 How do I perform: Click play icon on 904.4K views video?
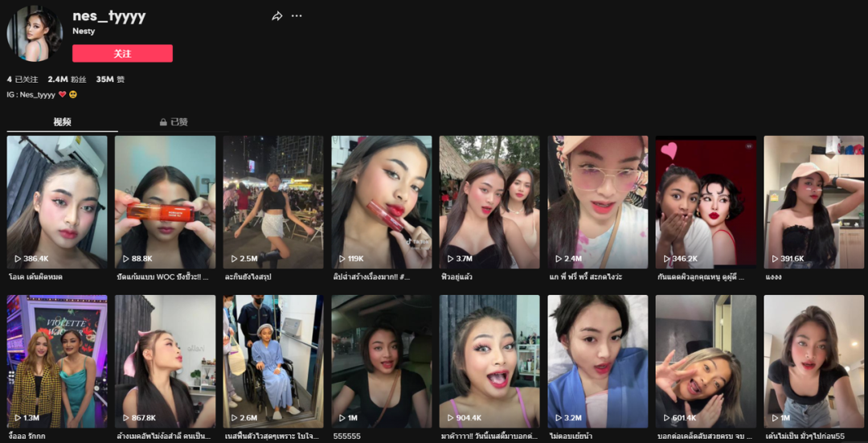tap(451, 418)
